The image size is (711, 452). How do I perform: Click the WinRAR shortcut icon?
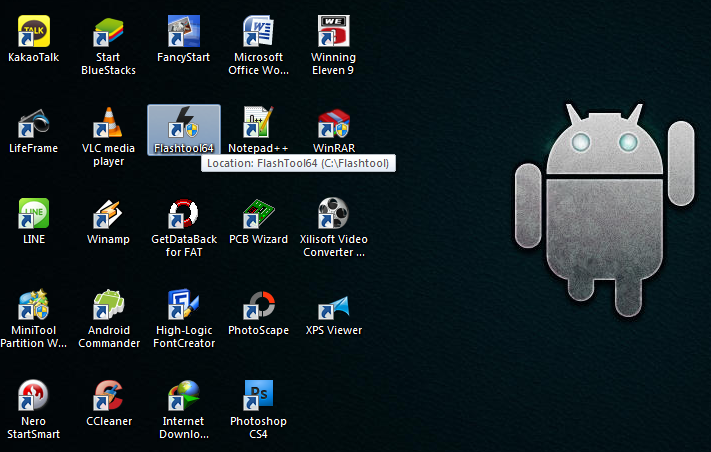pyautogui.click(x=333, y=123)
